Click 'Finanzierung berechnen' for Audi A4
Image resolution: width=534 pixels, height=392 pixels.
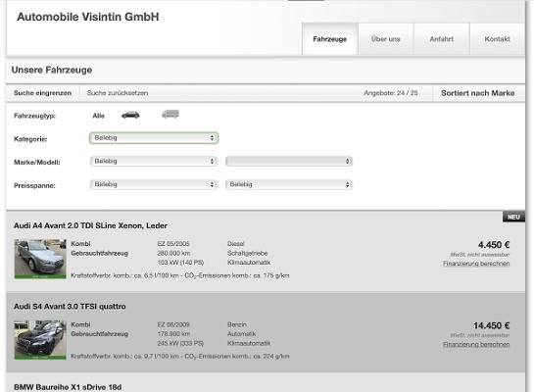click(x=476, y=264)
